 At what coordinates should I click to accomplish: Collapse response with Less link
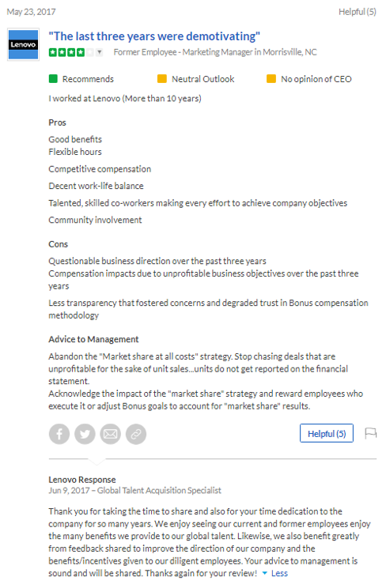click(279, 573)
